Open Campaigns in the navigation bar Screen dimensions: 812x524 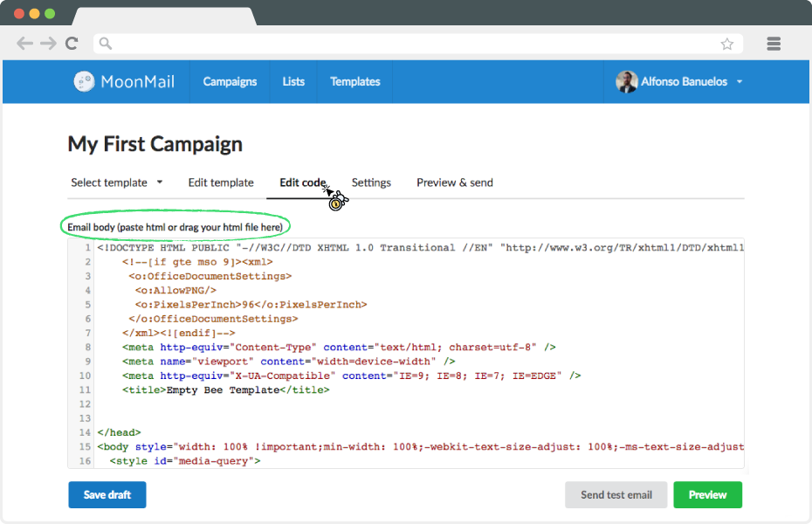tap(230, 81)
